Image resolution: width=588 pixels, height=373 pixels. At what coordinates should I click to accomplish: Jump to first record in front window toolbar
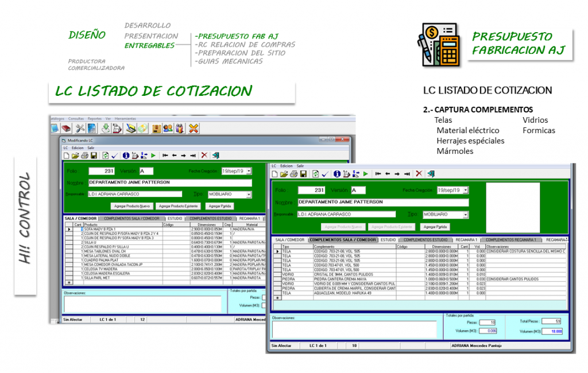click(x=377, y=173)
